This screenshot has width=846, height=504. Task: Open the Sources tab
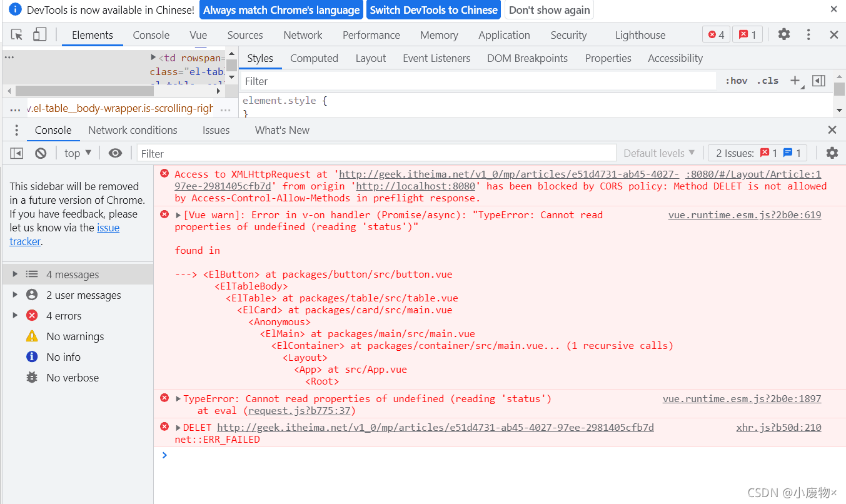(245, 35)
